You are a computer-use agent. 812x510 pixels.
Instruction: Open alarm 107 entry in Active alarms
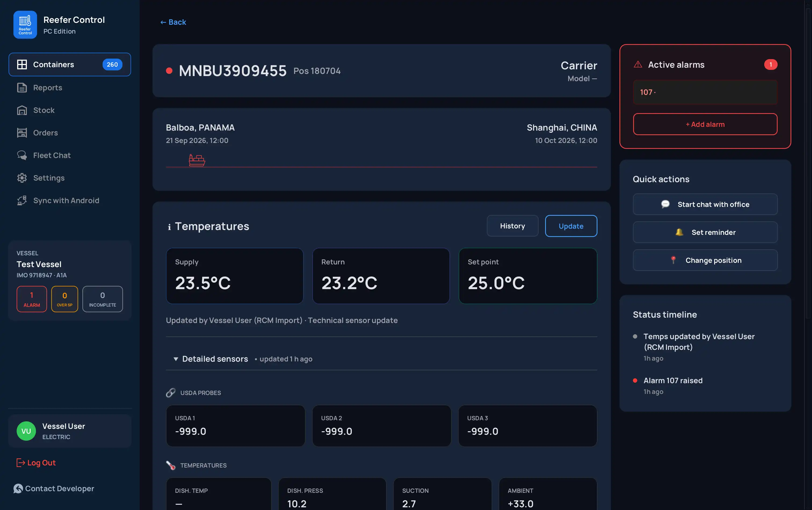[705, 92]
